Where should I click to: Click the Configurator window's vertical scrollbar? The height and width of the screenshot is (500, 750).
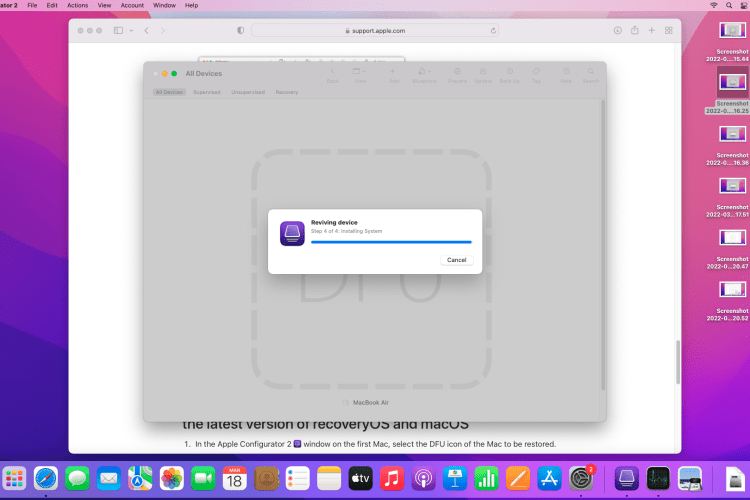pos(603,245)
